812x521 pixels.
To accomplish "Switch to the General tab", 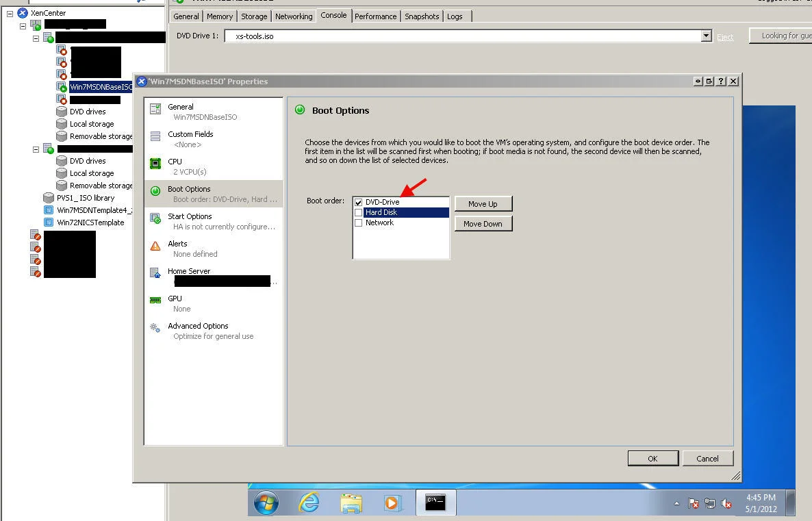I will pyautogui.click(x=186, y=16).
